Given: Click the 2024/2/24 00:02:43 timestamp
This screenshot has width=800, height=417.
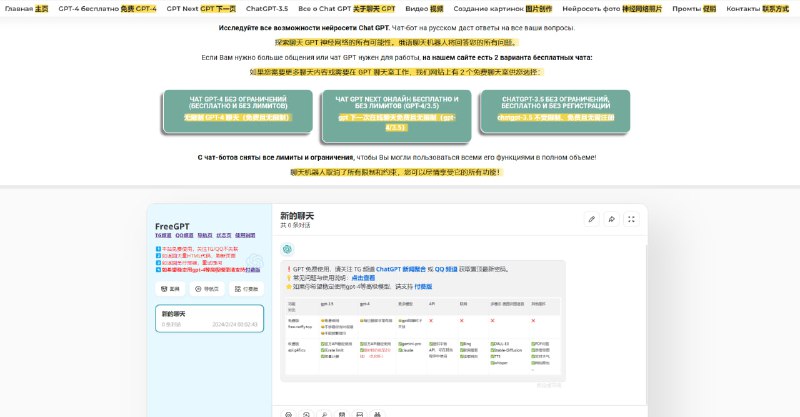Looking at the screenshot, I should tap(235, 325).
